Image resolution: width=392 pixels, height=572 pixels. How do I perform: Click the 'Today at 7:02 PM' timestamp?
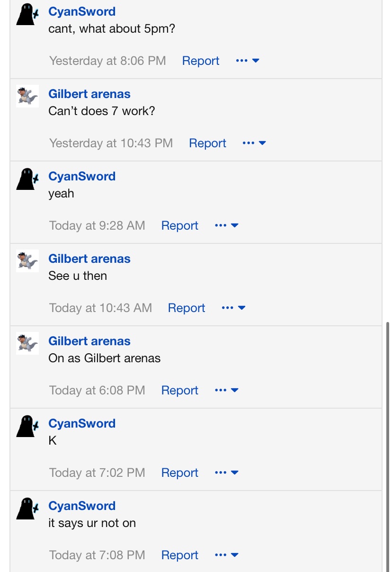pos(97,473)
